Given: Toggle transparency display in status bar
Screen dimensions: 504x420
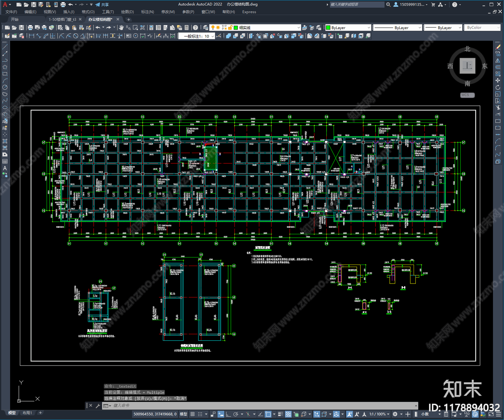Looking at the screenshot, I should pyautogui.click(x=288, y=414).
